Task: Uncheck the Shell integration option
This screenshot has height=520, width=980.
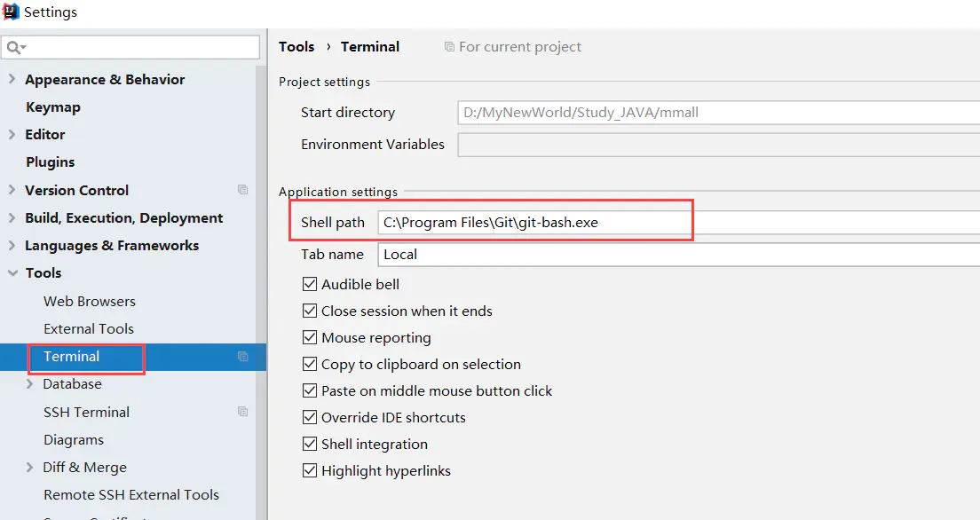Action: coord(310,445)
